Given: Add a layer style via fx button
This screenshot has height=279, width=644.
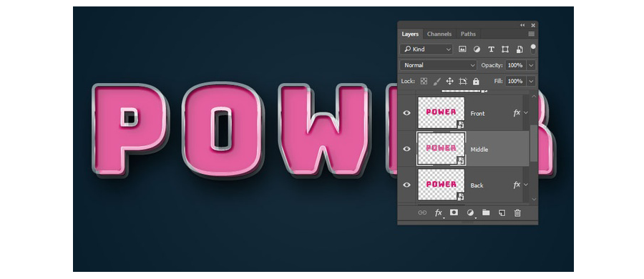Looking at the screenshot, I should click(x=439, y=212).
